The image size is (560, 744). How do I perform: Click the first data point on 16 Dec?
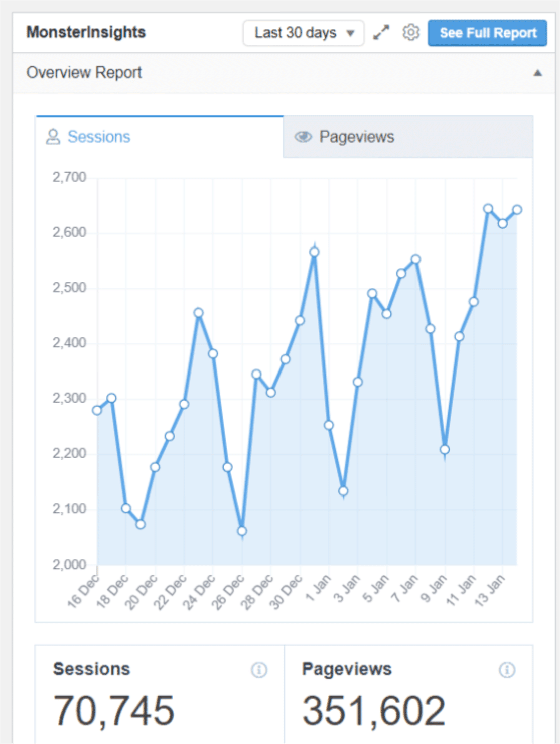coord(97,410)
